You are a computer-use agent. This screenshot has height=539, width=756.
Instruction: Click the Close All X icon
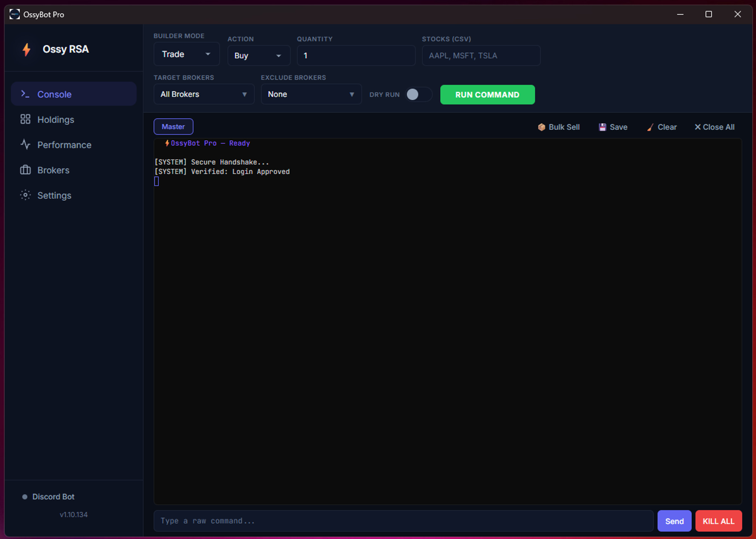click(698, 127)
